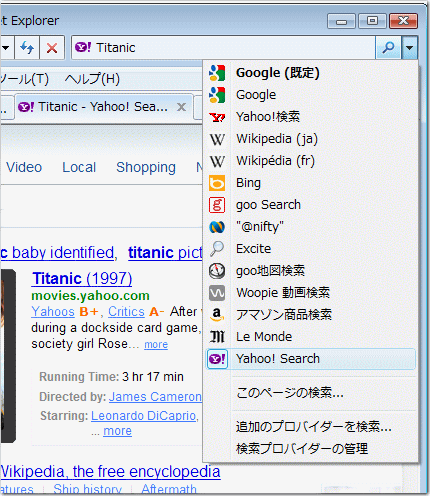Viewport: 430px width, 496px height.
Task: Click the Yahoo!検索 red icon
Action: (x=217, y=117)
